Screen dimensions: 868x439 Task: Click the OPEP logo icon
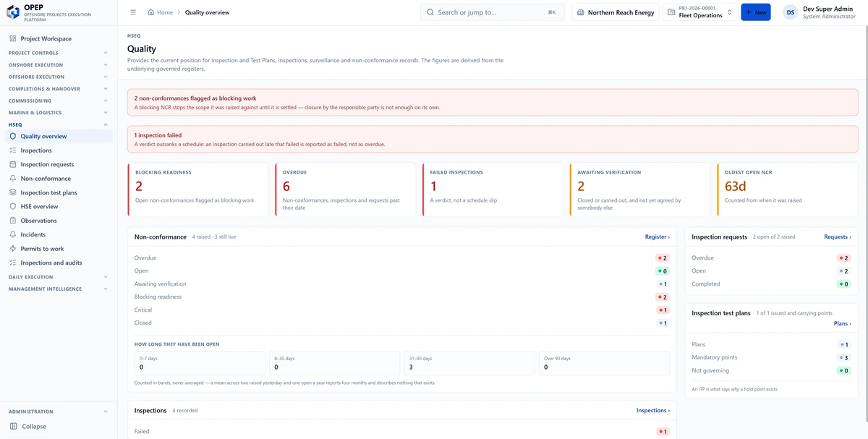13,12
